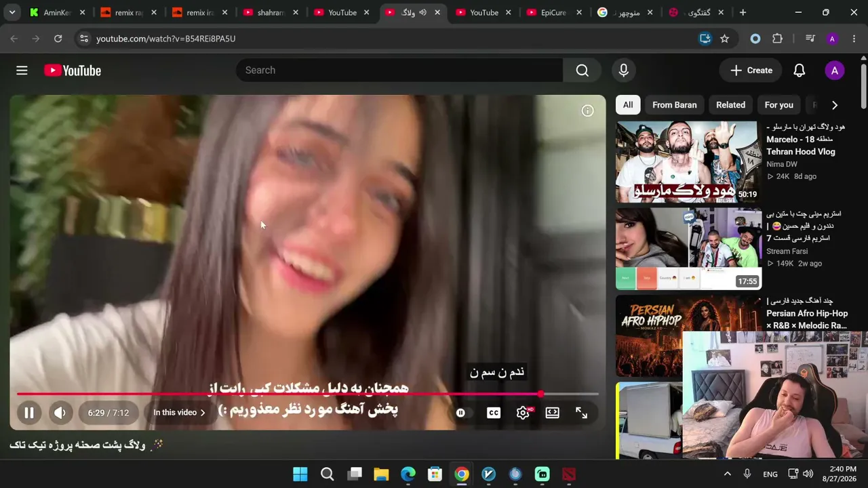
Task: Open the "Tehran Hood Vlog" video title
Action: coord(806,140)
